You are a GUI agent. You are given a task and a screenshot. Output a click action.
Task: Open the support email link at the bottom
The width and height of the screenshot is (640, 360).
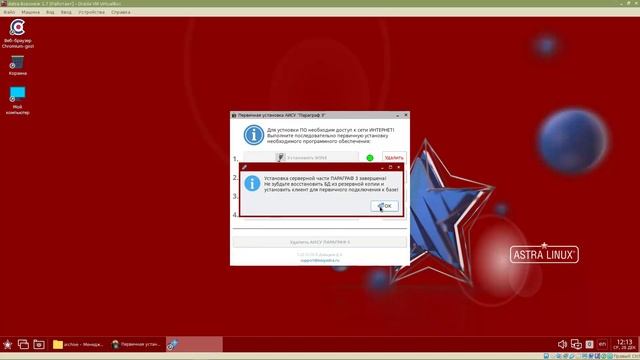pyautogui.click(x=320, y=260)
